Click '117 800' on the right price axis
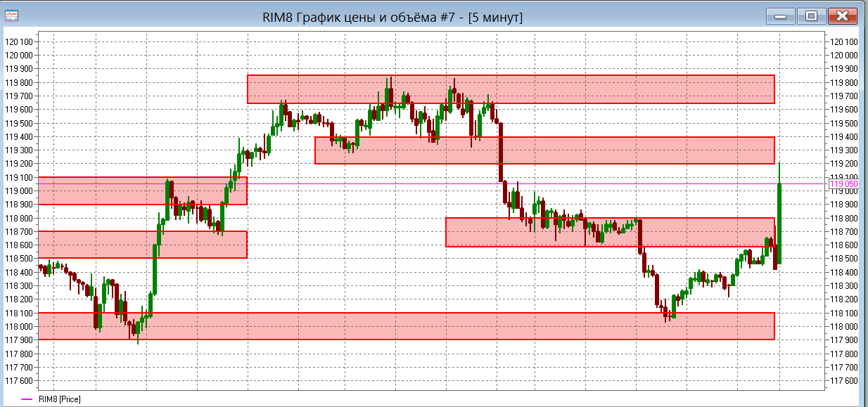The width and height of the screenshot is (868, 407). pyautogui.click(x=844, y=354)
